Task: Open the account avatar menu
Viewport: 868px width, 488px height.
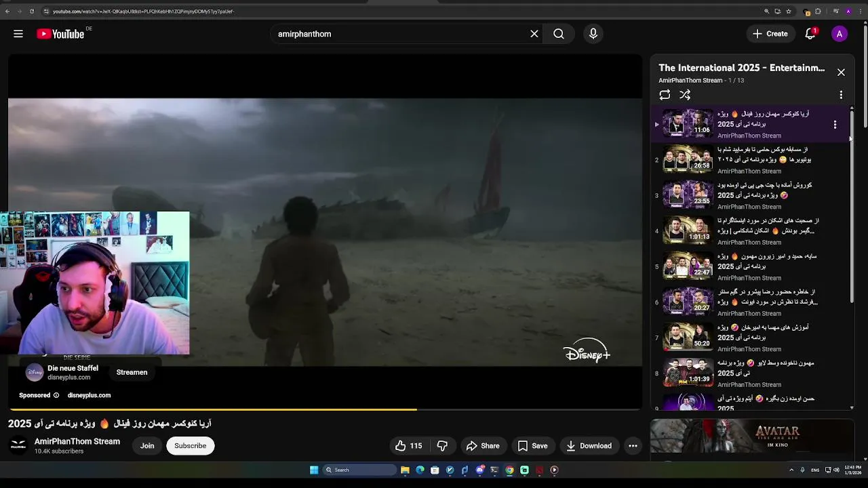Action: pos(840,34)
